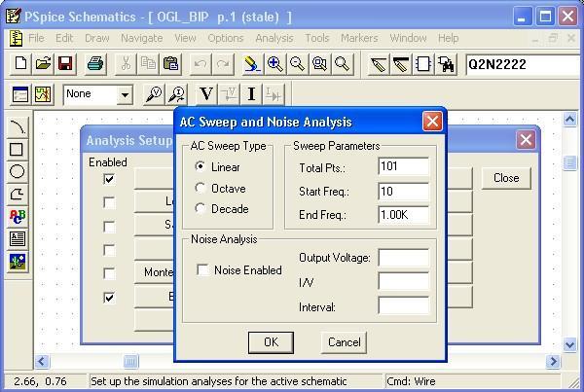Image resolution: width=584 pixels, height=392 pixels.
Task: Open the Navigate menu
Action: point(141,38)
